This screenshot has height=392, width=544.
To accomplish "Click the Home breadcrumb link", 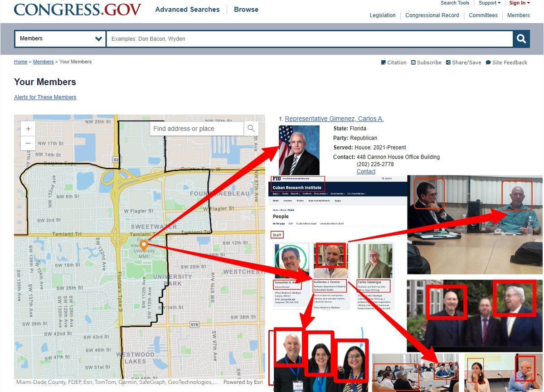I will pos(20,62).
